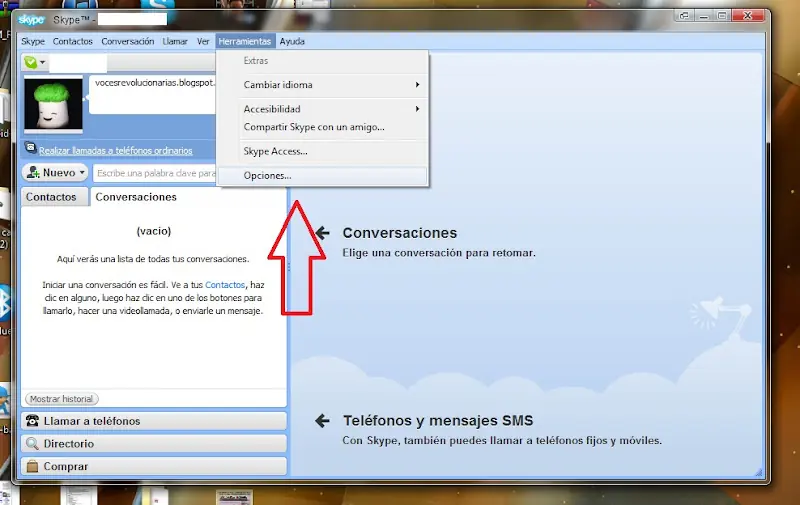Select Opciones in Herramientas menu
800x505 pixels.
coord(322,175)
